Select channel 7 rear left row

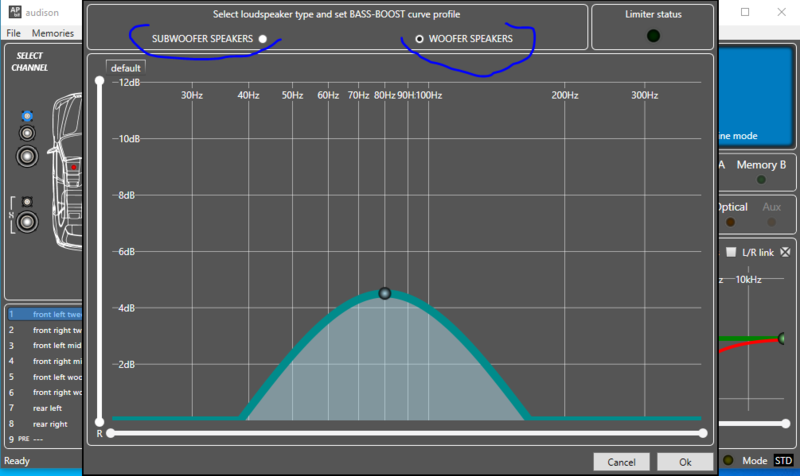(x=44, y=408)
